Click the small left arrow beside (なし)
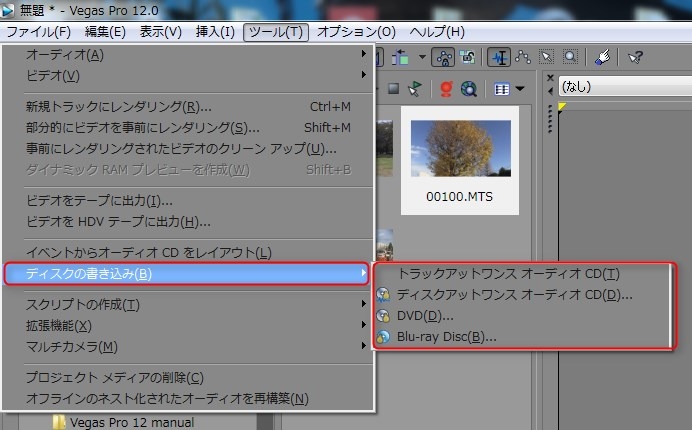The image size is (692, 430). (x=550, y=91)
